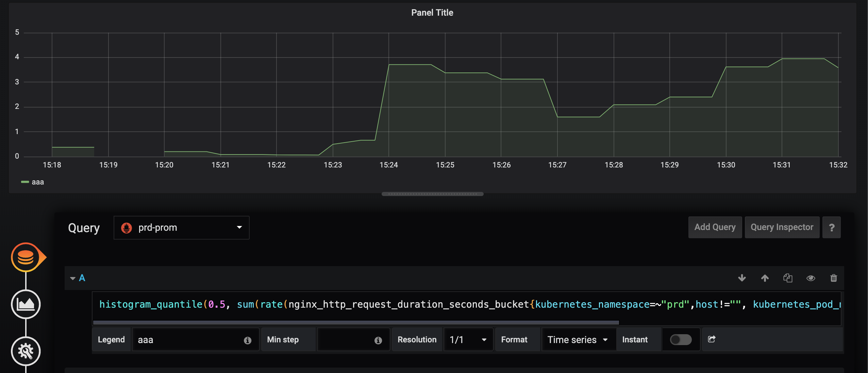Screen dimensions: 868x373
Task: Click the query editor horizontal scrollbar
Action: [x=356, y=322]
